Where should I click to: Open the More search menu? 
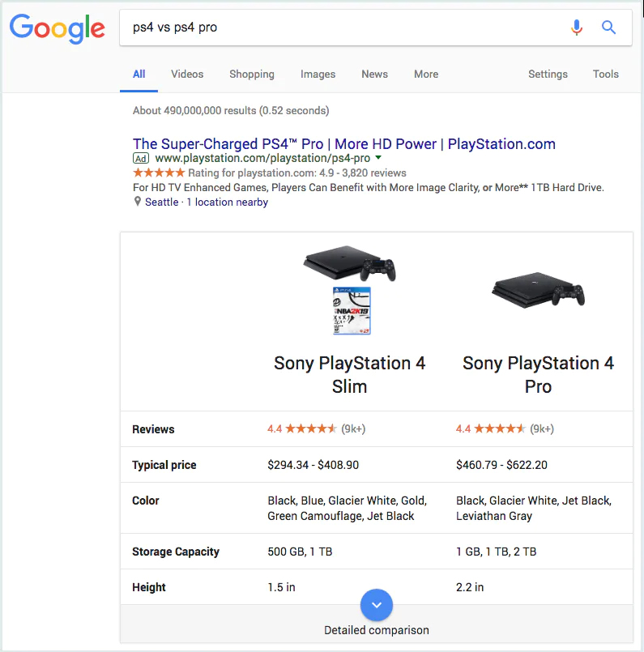click(426, 74)
